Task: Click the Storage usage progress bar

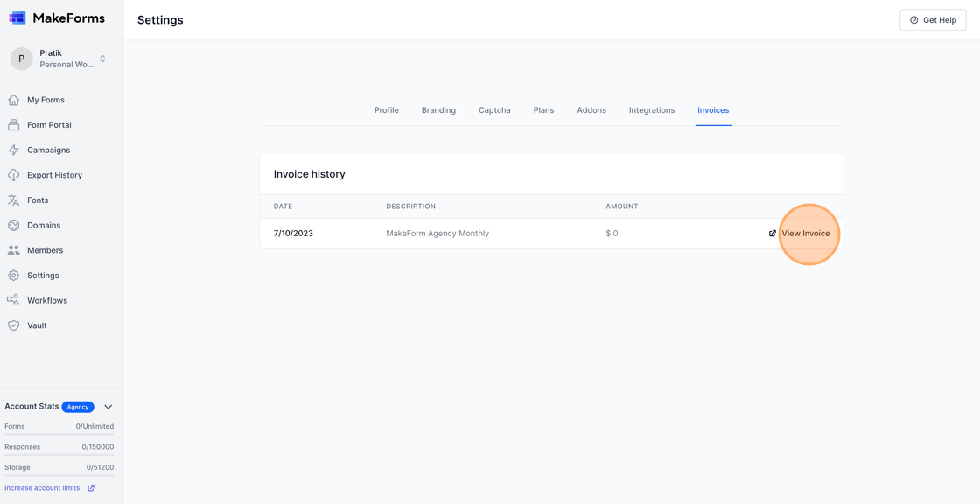Action: pyautogui.click(x=59, y=475)
